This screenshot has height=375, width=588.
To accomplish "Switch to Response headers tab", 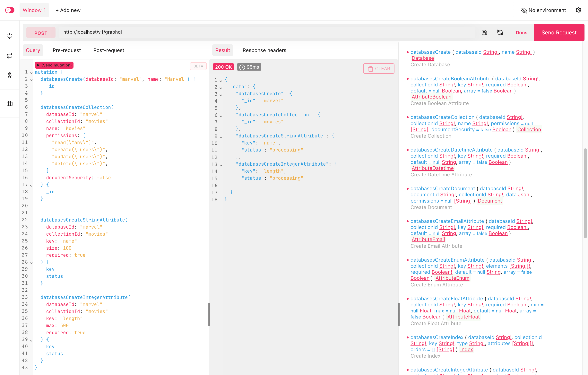I will tap(264, 50).
